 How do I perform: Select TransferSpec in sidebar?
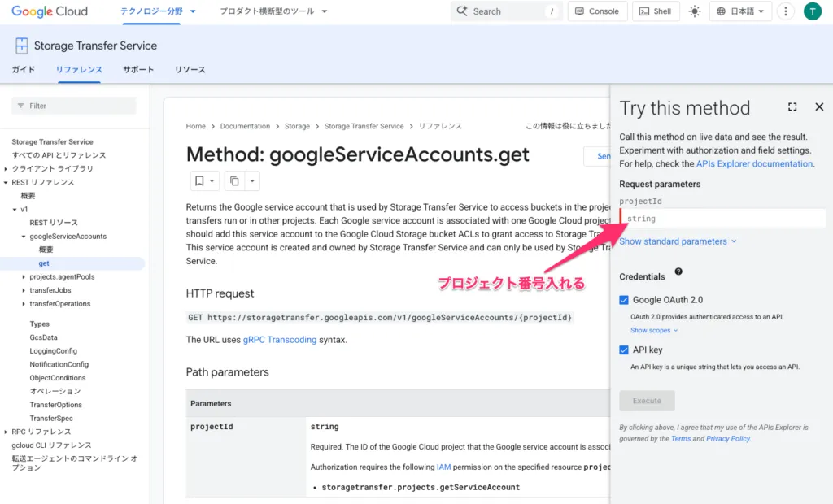[51, 419]
